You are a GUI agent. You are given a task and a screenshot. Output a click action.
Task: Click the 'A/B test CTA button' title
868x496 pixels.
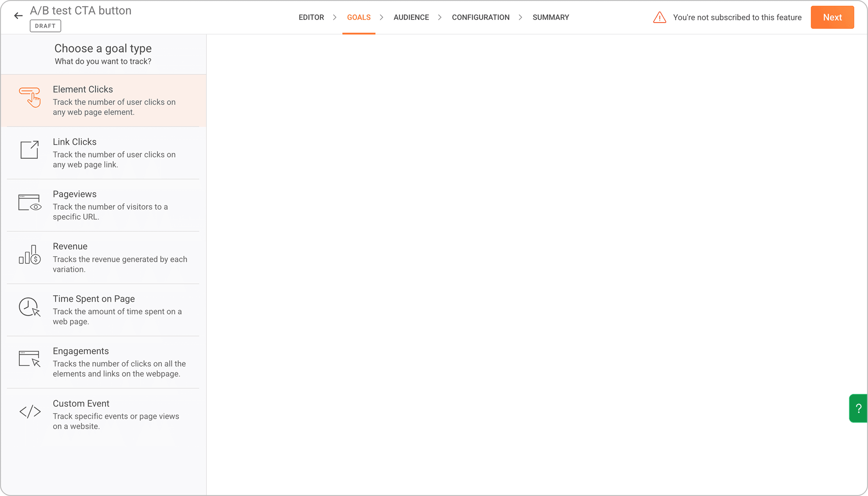pos(81,10)
